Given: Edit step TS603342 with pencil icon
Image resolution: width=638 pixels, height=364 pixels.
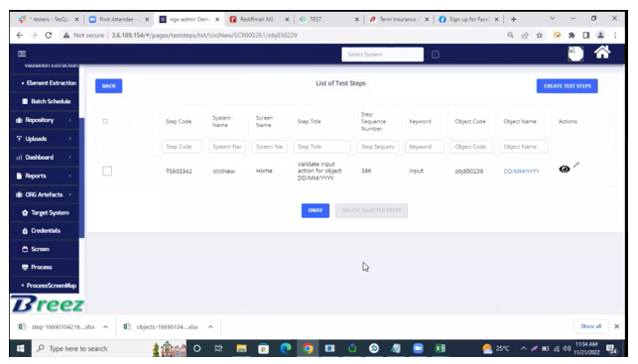Looking at the screenshot, I should coord(576,165).
